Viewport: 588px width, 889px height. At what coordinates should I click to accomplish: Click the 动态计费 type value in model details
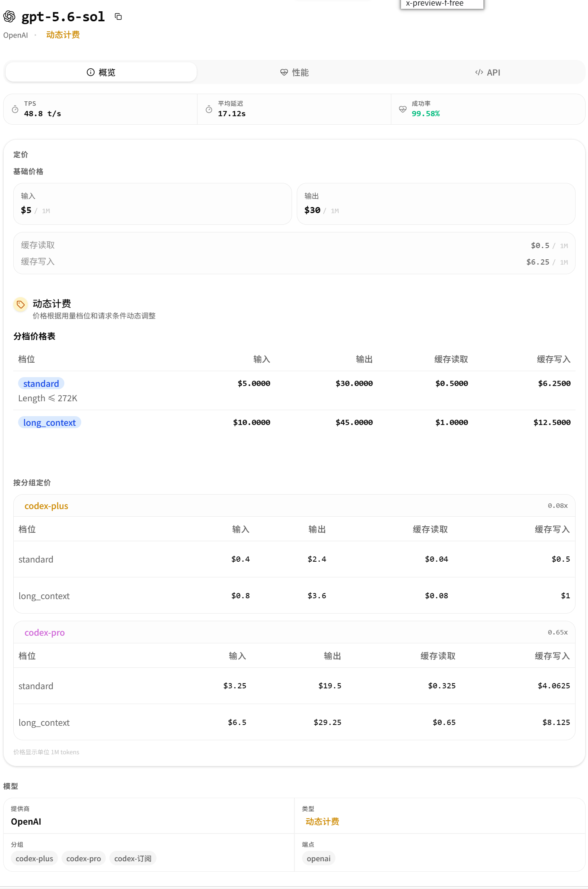(322, 821)
